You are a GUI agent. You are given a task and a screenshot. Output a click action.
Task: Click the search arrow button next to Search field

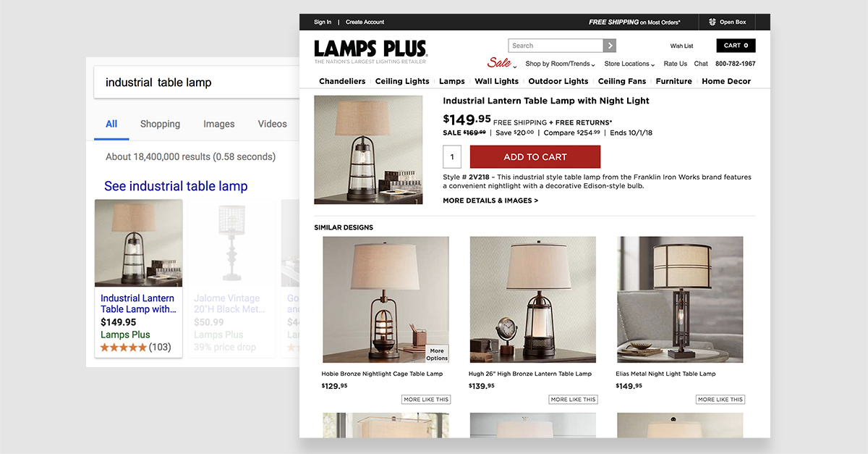click(610, 46)
